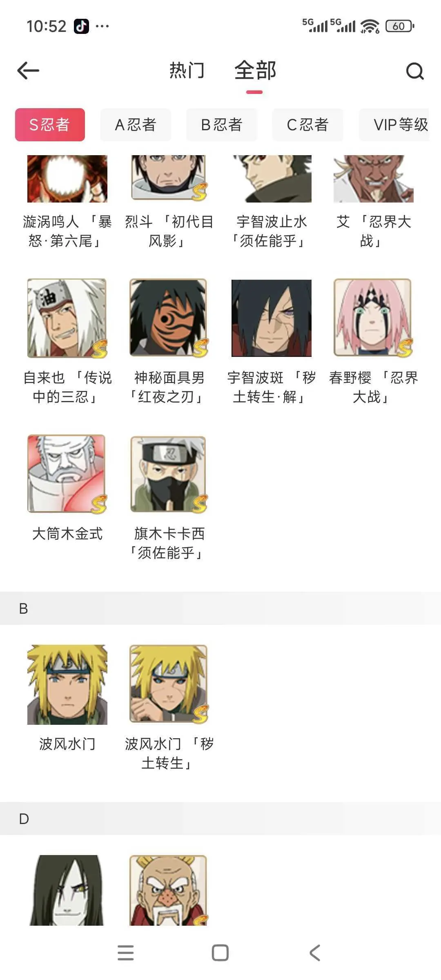
Task: Select the A忍者 filter chip
Action: click(x=136, y=125)
